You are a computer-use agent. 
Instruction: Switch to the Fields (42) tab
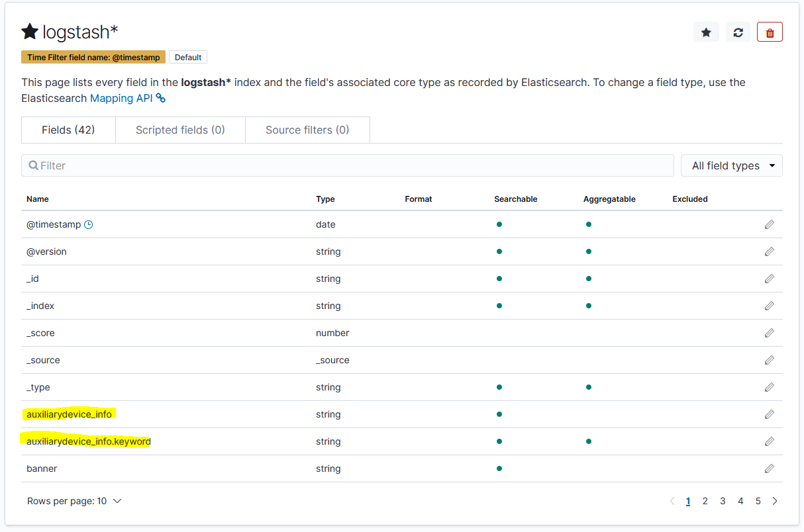[68, 130]
